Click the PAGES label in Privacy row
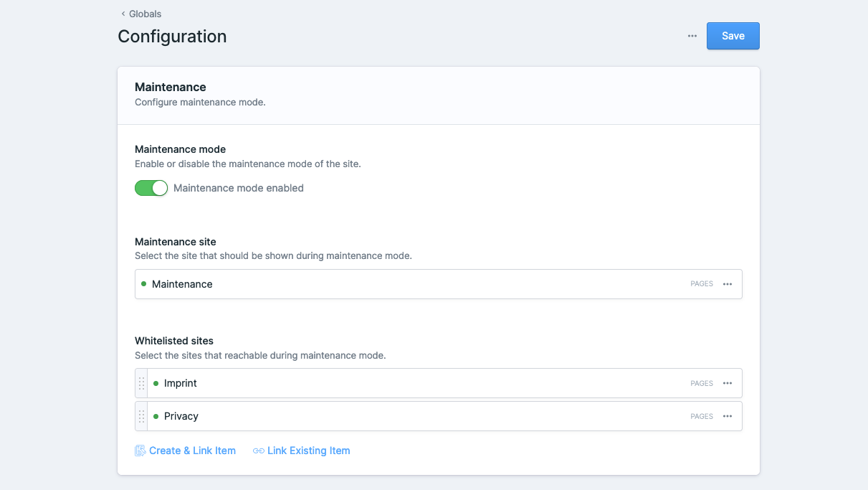The image size is (868, 490). [x=702, y=416]
